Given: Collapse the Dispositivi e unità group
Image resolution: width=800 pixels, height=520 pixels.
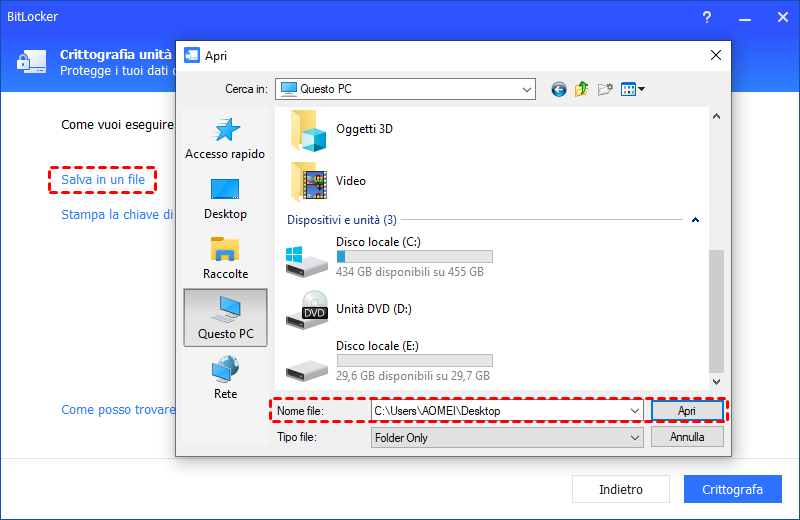Looking at the screenshot, I should tap(695, 220).
